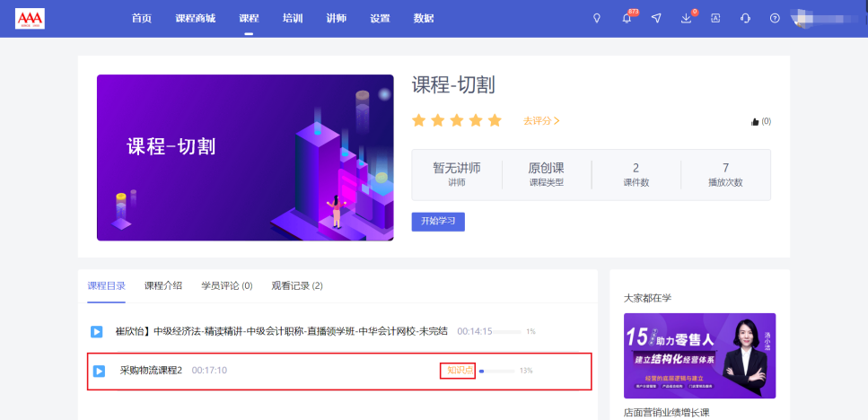The width and height of the screenshot is (868, 420).
Task: Switch to 课程介绍 tab
Action: 163,286
